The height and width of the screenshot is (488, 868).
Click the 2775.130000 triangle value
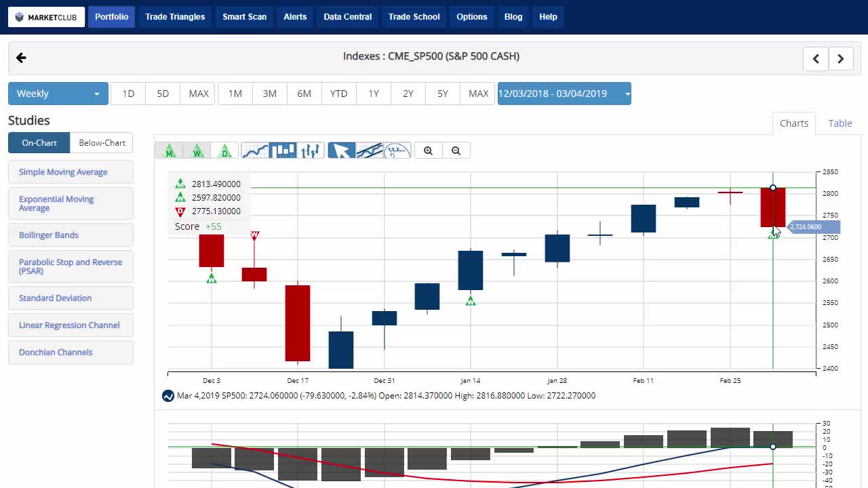(x=216, y=211)
